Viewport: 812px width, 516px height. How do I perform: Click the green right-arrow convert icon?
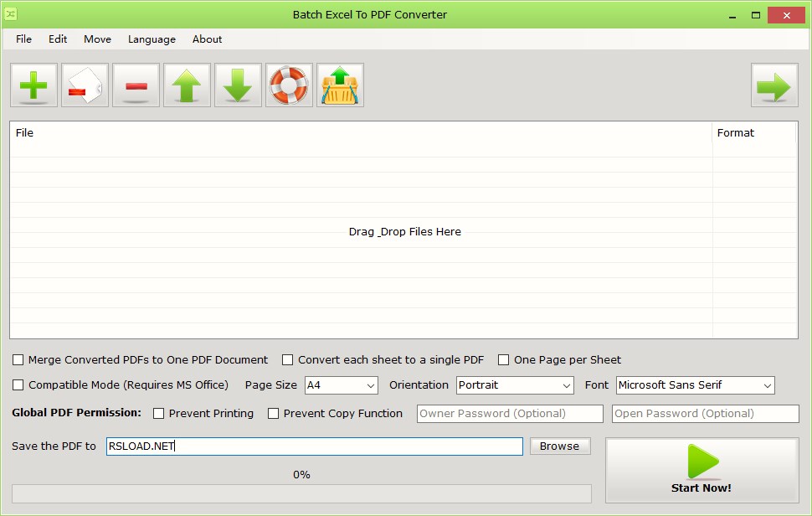(773, 85)
